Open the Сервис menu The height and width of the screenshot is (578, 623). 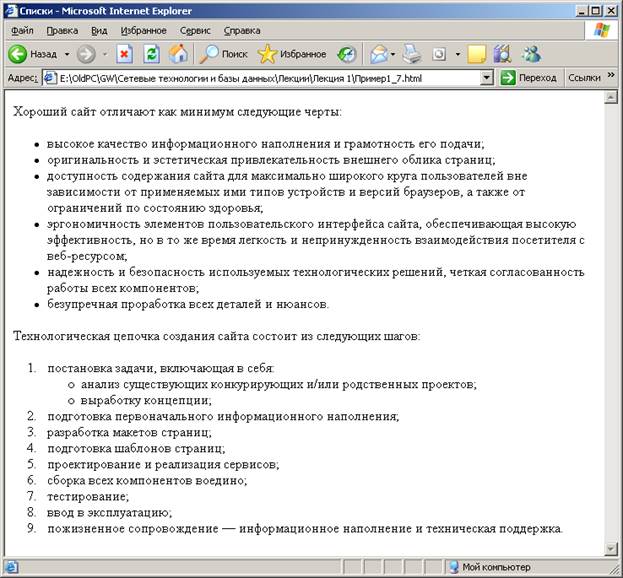click(195, 31)
